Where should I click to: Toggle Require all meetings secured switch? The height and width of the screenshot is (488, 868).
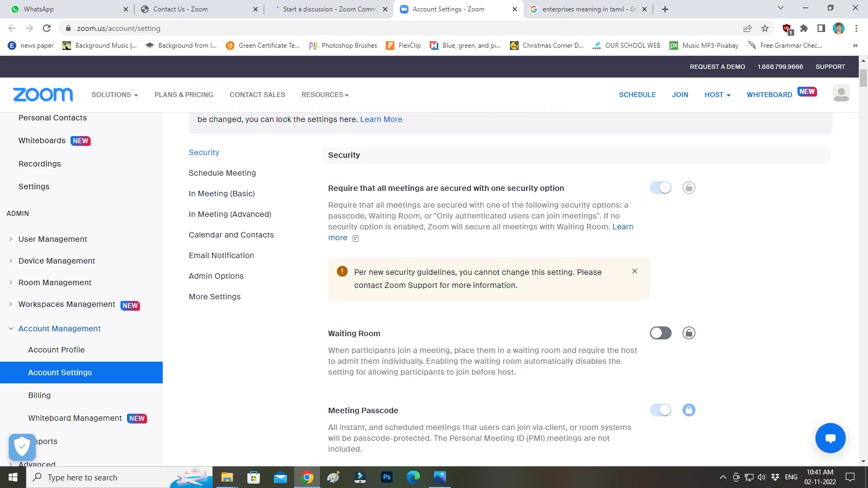(x=661, y=188)
